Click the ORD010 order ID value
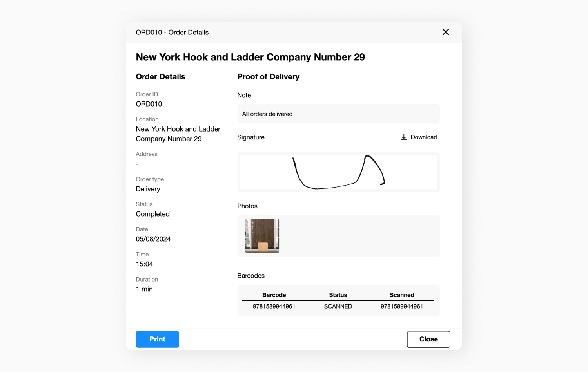This screenshot has height=372, width=588. click(149, 104)
